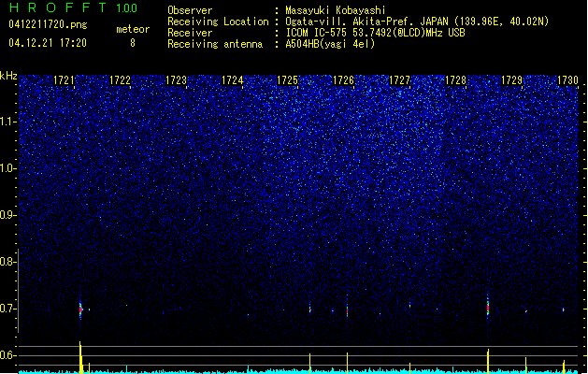Select the ICOM IC-575 53.7492 MHz USB text
The height and width of the screenshot is (374, 588).
coord(375,33)
